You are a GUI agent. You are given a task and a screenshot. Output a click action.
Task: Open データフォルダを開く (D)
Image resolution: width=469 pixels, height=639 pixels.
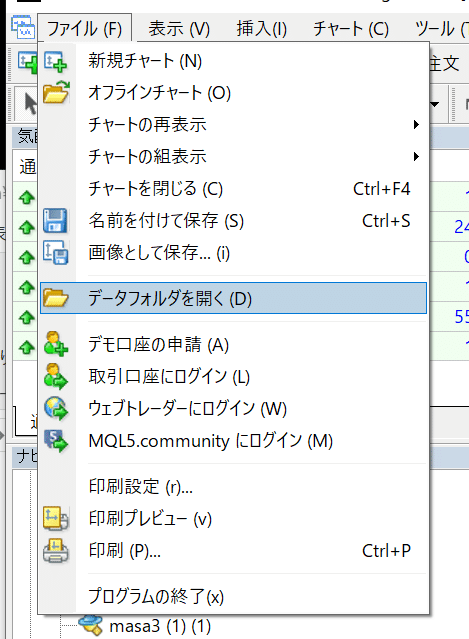coord(233,298)
